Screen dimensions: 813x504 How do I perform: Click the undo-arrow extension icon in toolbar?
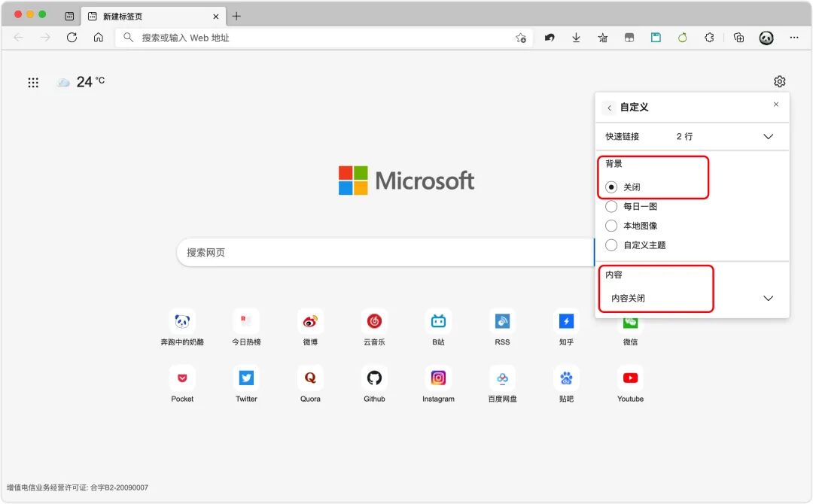[x=550, y=38]
